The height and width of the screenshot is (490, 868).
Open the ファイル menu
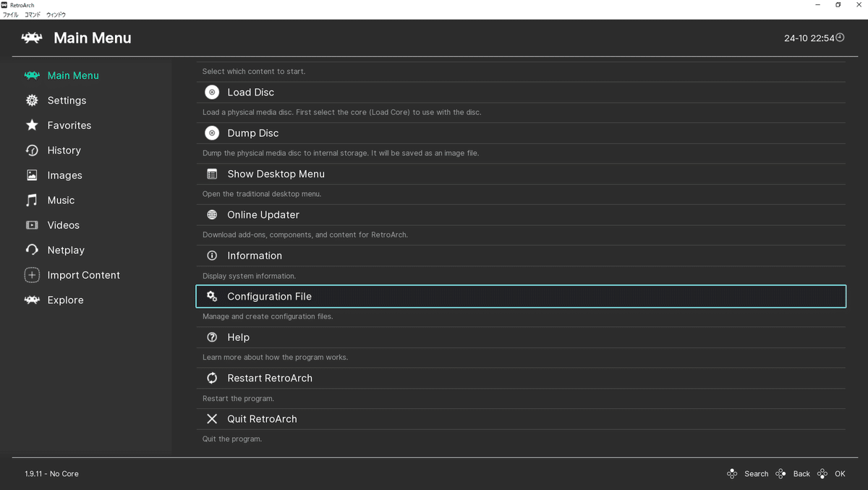pyautogui.click(x=10, y=14)
